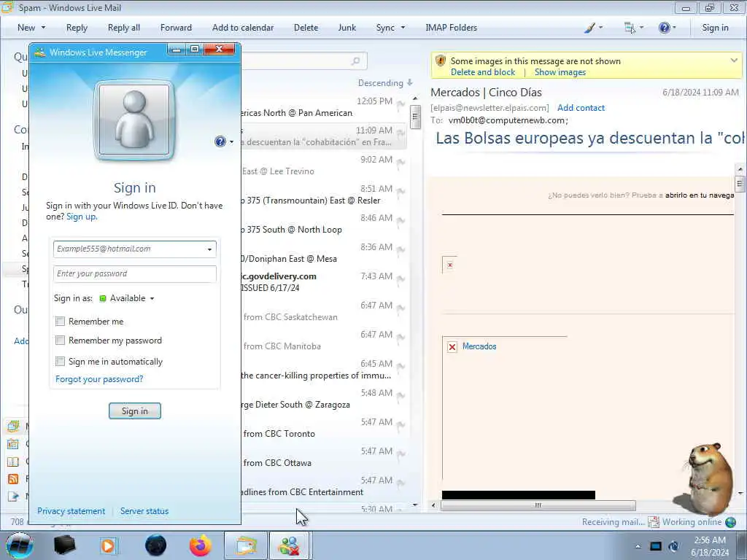The width and height of the screenshot is (747, 560).
Task: Click the Windows Start orb
Action: [x=20, y=545]
